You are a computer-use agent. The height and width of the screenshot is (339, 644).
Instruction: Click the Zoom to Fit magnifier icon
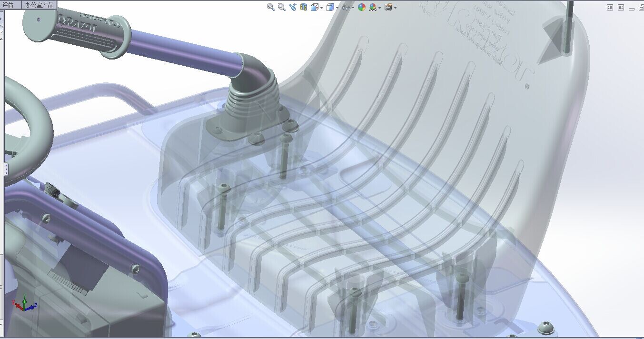point(271,7)
